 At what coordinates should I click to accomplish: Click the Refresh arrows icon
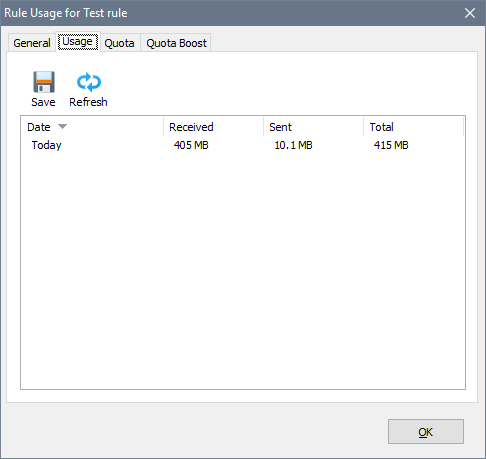click(89, 82)
